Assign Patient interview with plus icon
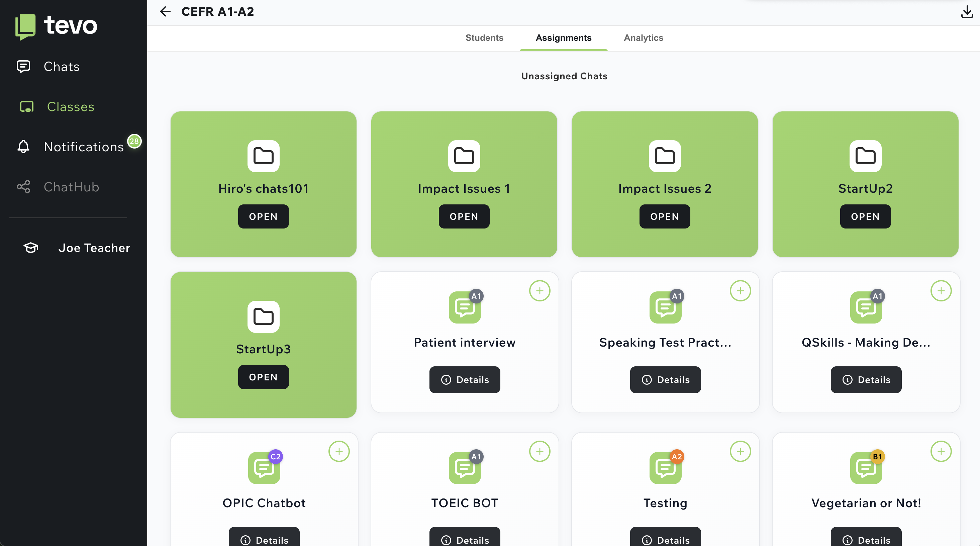 (540, 291)
